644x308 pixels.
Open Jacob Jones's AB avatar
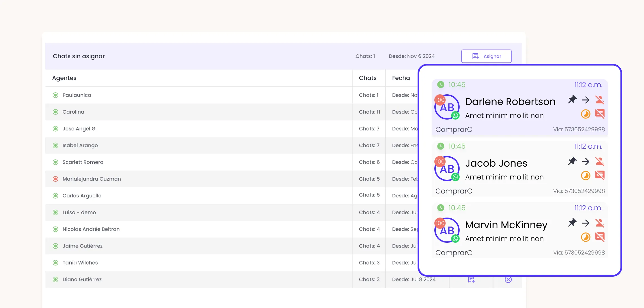(447, 169)
